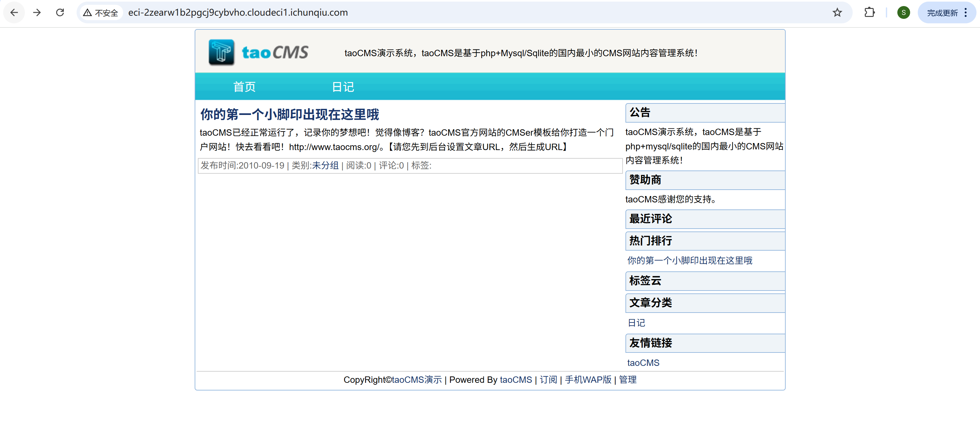Viewport: 980px width, 439px height.
Task: Open the extensions puzzle icon
Action: (x=869, y=12)
